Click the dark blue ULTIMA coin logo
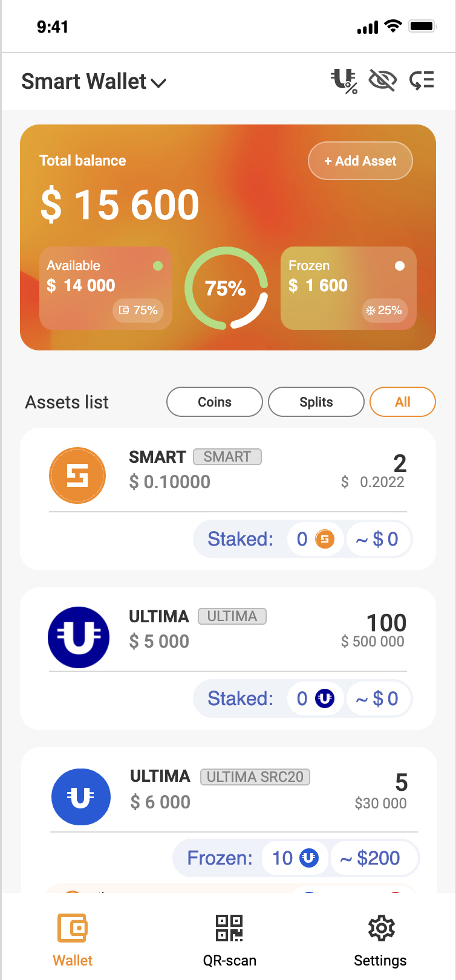Screen dimensions: 456x980 pyautogui.click(x=79, y=637)
